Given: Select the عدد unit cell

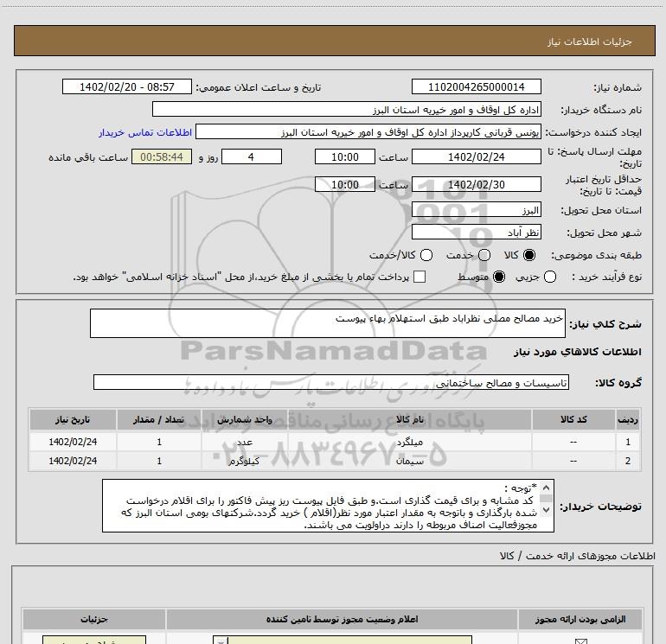Looking at the screenshot, I should point(245,442).
